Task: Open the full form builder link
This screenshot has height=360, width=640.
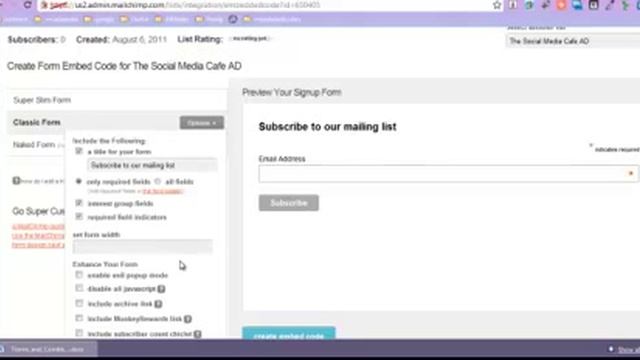Action: point(162,191)
